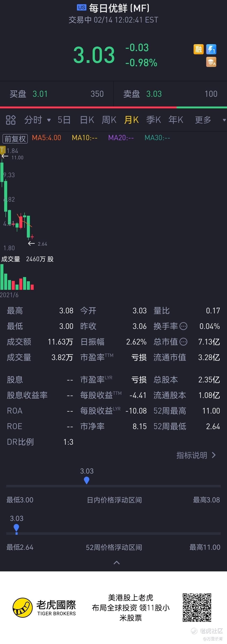Viewport: 227px width, 644px height.
Task: Tap the 买盘 bid price 3.01
Action: (40, 94)
